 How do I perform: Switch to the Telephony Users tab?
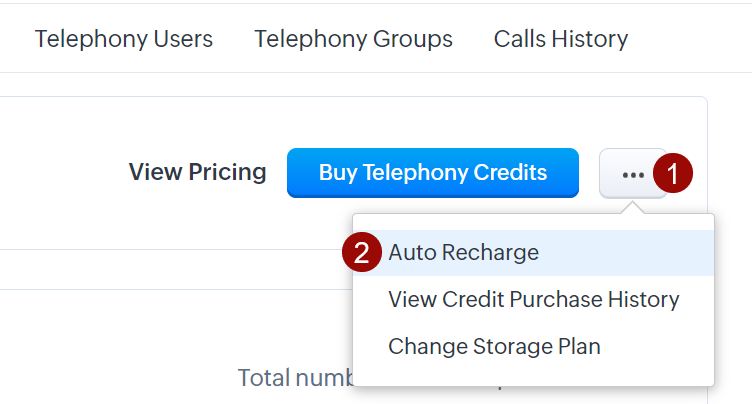pos(124,39)
